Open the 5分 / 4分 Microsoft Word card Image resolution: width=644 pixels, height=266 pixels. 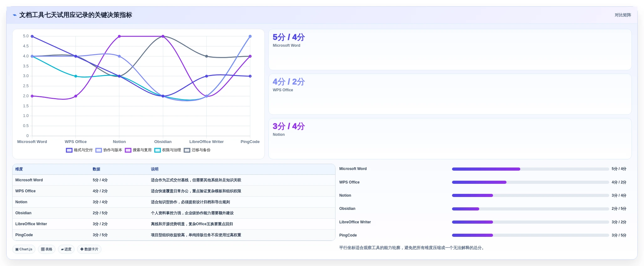450,50
